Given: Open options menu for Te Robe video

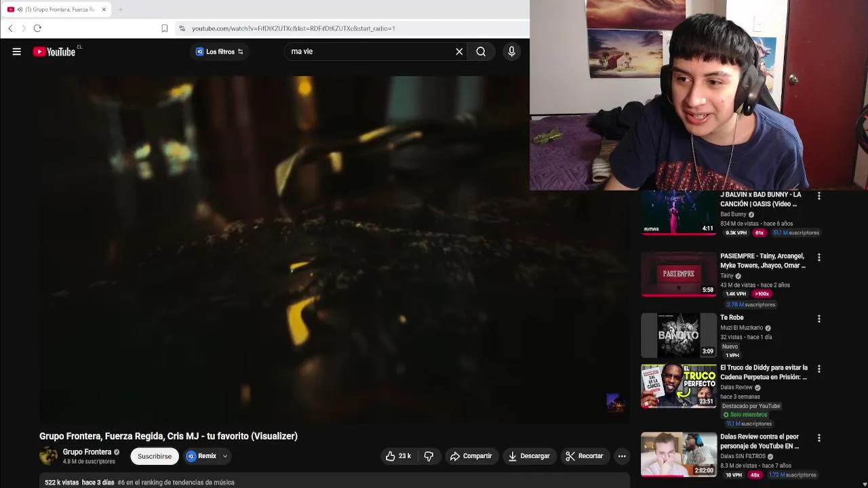Looking at the screenshot, I should pos(819,319).
